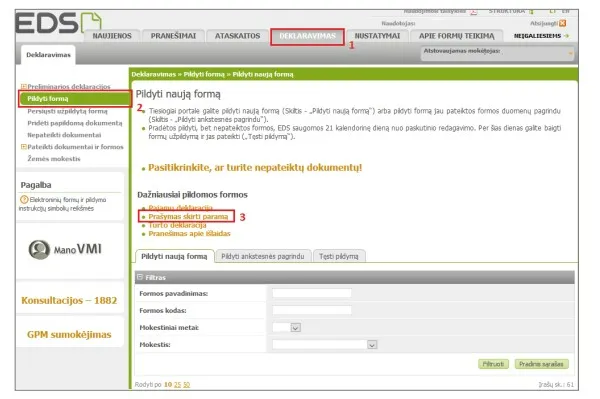Open the PRANEŠIMAI tab
Screen dimensions: 600x399
[173, 36]
